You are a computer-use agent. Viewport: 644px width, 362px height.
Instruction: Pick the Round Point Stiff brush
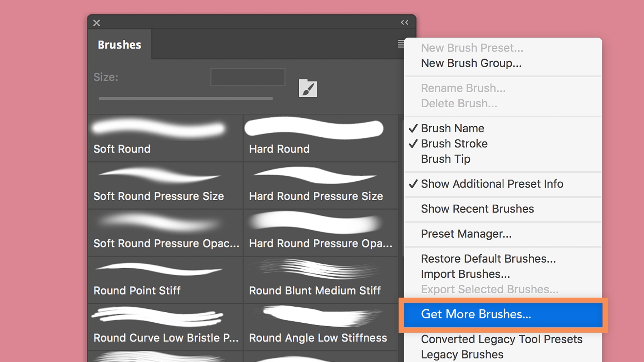point(165,280)
